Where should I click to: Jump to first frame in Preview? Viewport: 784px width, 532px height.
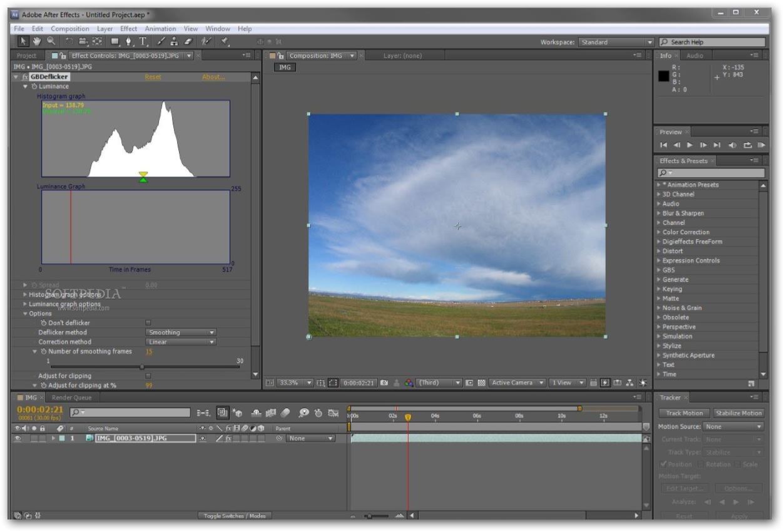tap(664, 145)
